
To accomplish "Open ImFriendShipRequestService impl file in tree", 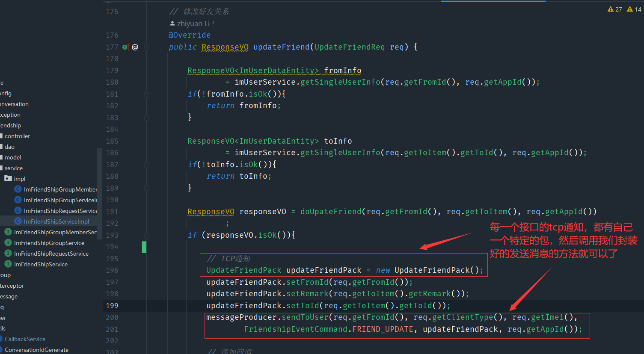I will (x=60, y=211).
